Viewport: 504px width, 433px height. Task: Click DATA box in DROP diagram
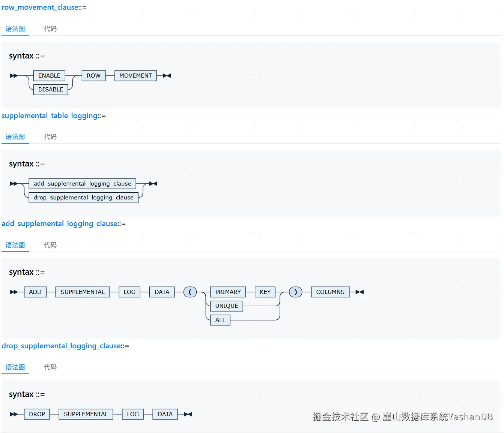[x=165, y=414]
